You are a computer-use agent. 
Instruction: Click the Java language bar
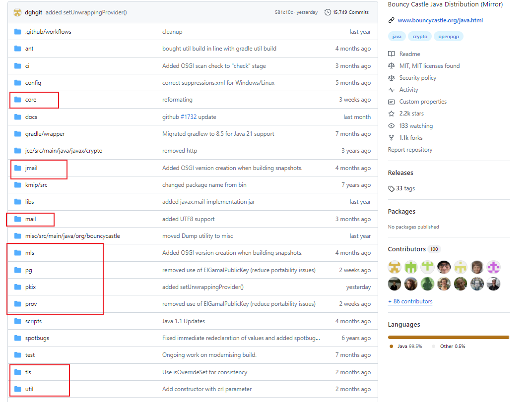(x=448, y=337)
